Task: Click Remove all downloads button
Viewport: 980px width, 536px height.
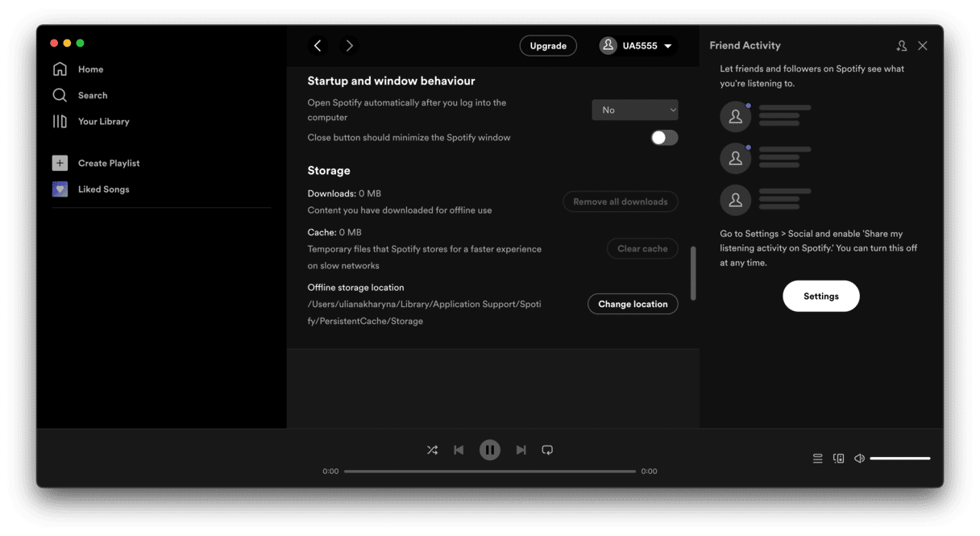Action: pyautogui.click(x=621, y=202)
